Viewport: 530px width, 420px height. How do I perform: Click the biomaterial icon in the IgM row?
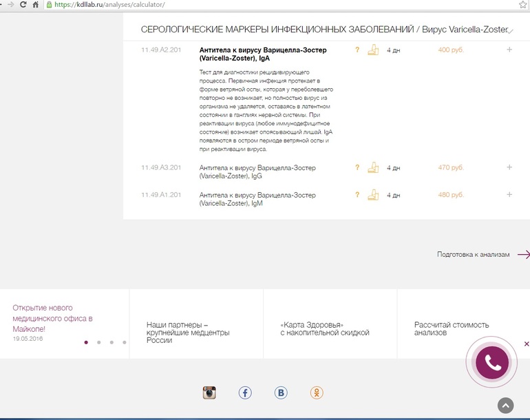[x=373, y=195]
